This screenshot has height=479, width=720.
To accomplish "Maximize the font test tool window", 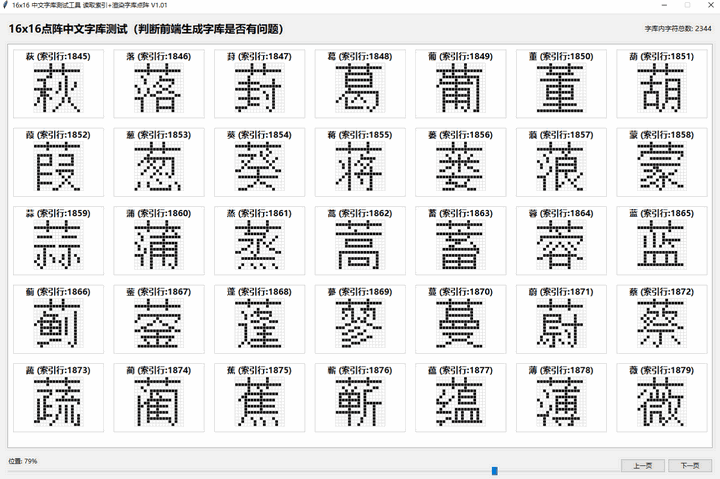I will pos(687,5).
